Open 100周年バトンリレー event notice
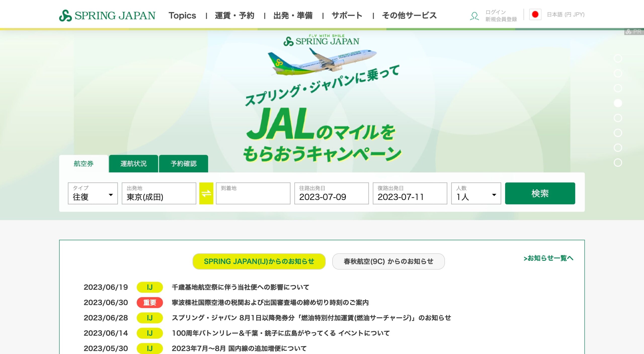Image resolution: width=644 pixels, height=354 pixels. click(281, 333)
